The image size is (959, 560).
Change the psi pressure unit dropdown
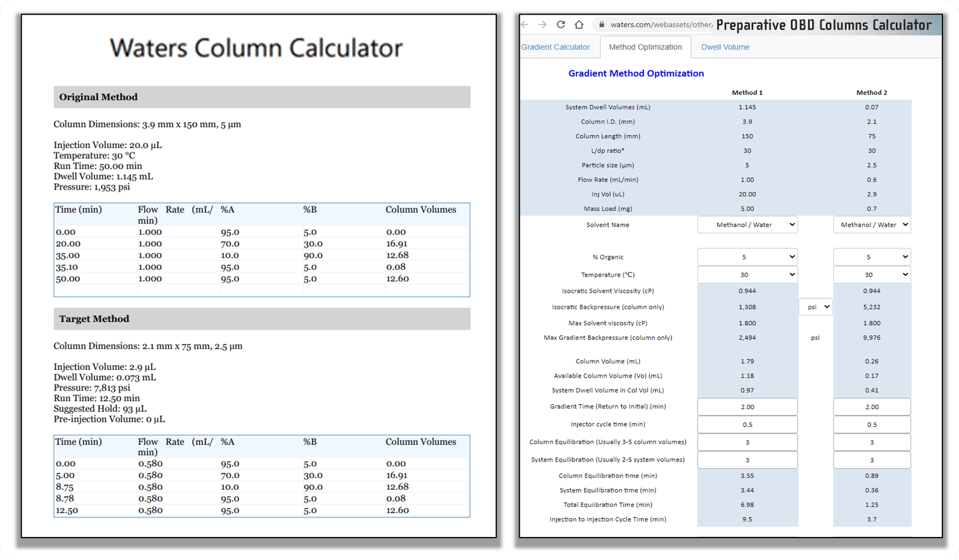[x=815, y=307]
